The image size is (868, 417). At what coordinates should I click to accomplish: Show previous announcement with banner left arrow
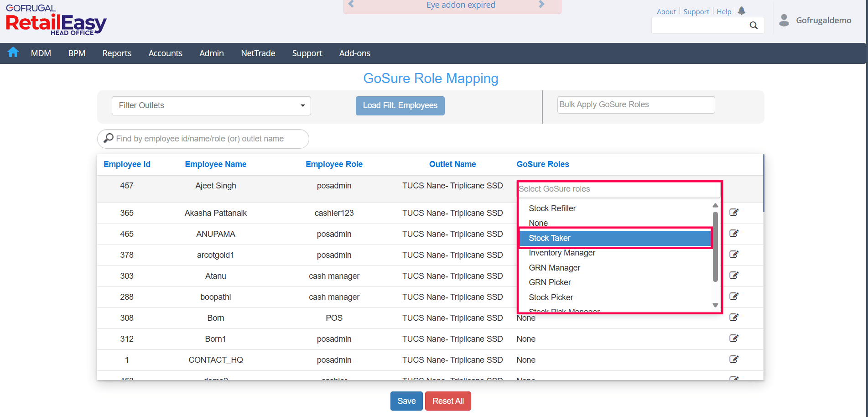(x=351, y=5)
